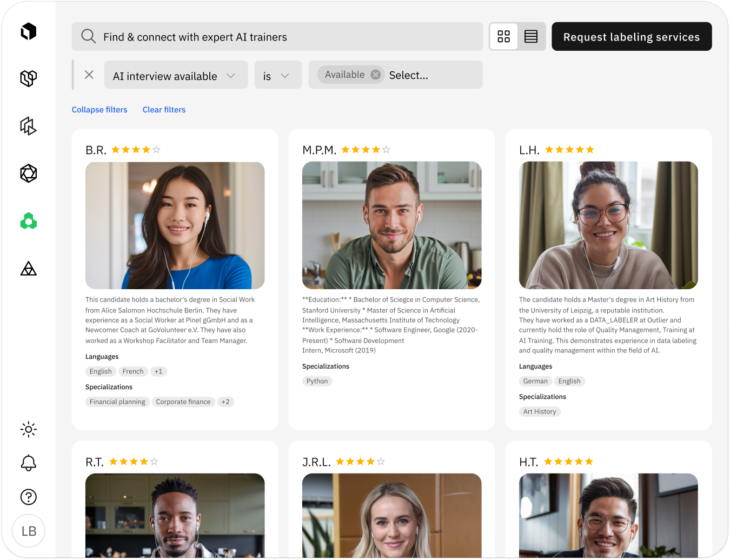Open help using the question mark icon
This screenshot has height=560, width=730.
point(28,497)
